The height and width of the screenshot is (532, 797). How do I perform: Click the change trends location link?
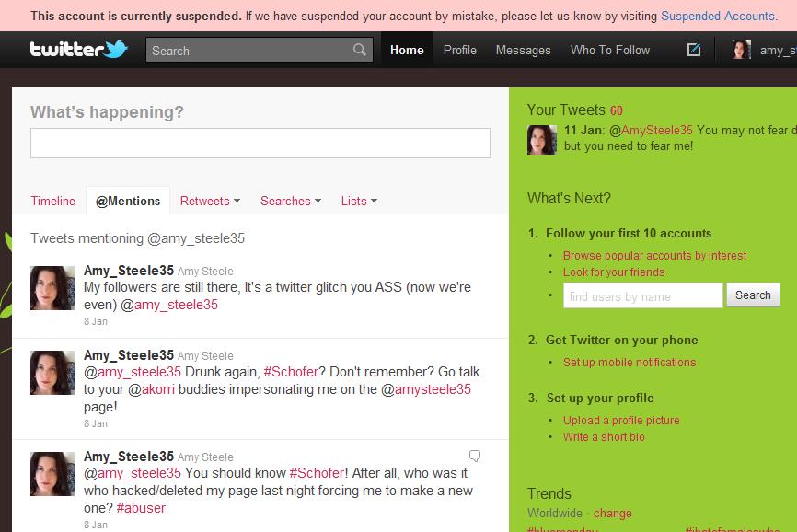613,514
